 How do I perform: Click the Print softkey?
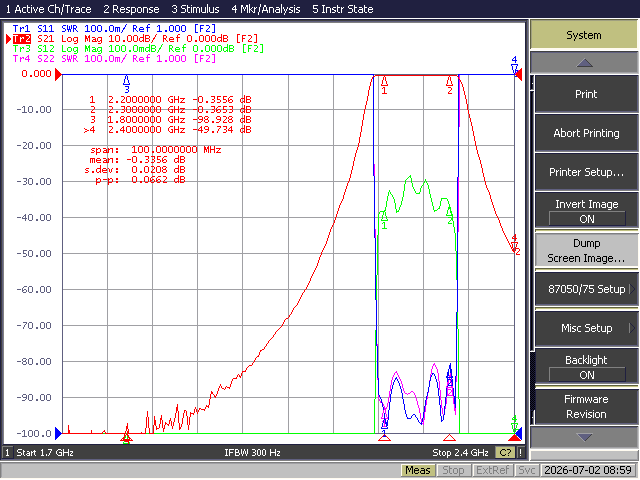(x=586, y=94)
